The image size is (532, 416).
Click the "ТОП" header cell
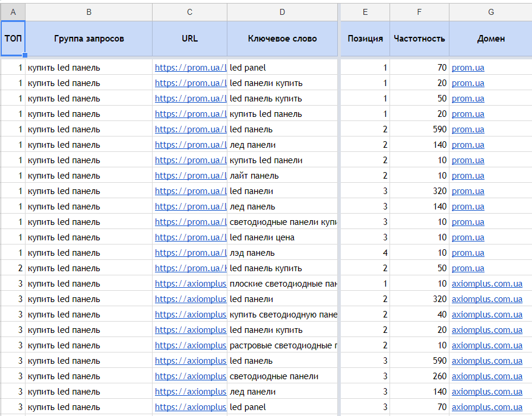coord(12,39)
